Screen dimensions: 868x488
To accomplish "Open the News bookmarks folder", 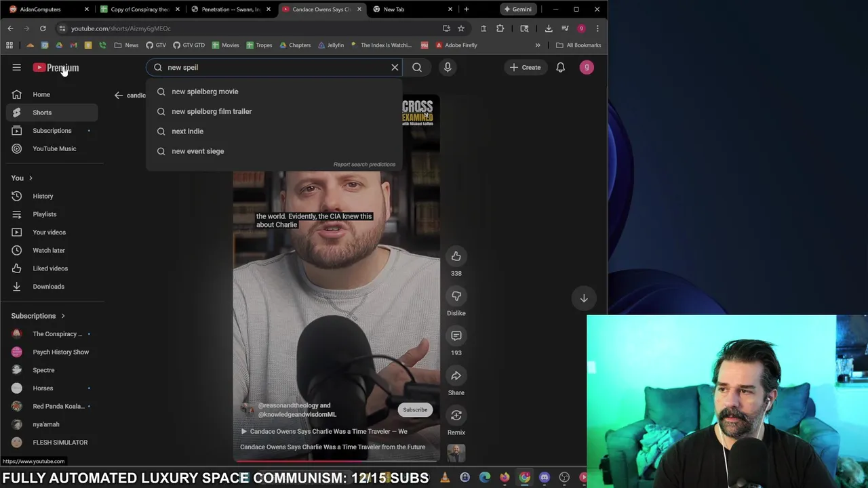I will [126, 45].
